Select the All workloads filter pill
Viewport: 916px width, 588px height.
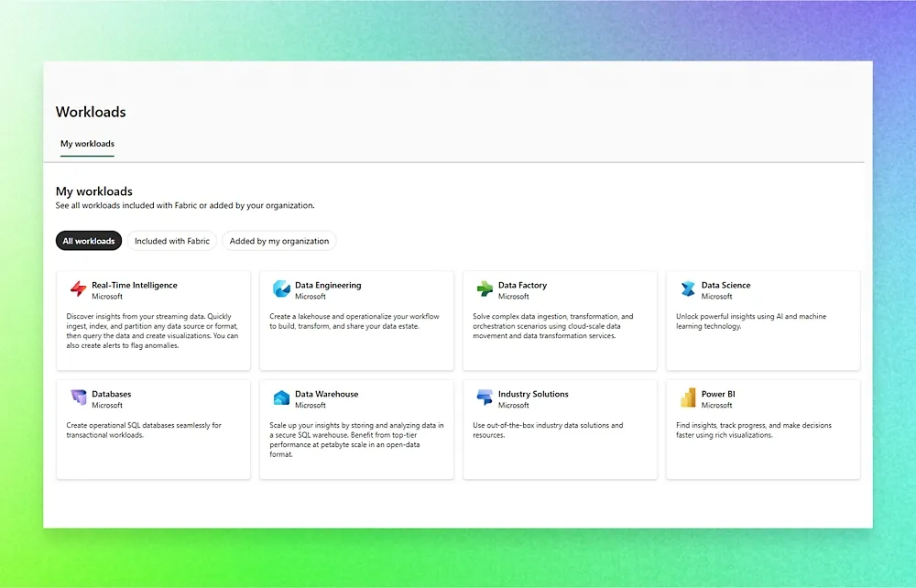[x=89, y=241]
